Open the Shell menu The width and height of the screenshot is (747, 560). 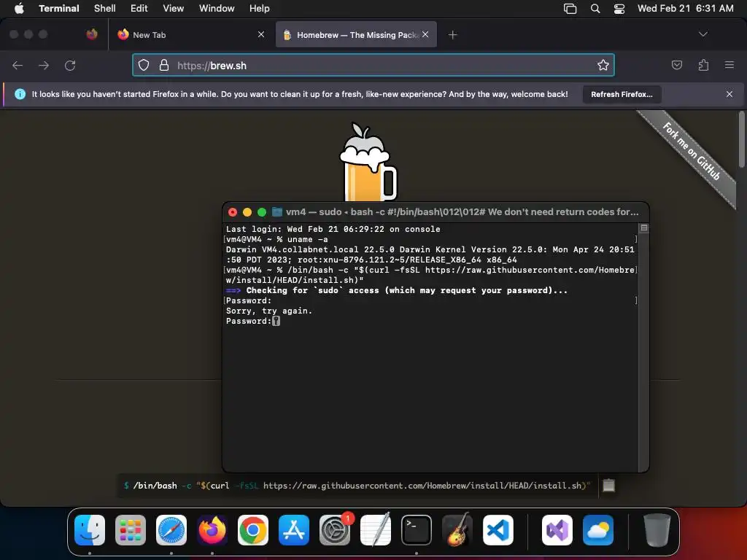pos(105,8)
